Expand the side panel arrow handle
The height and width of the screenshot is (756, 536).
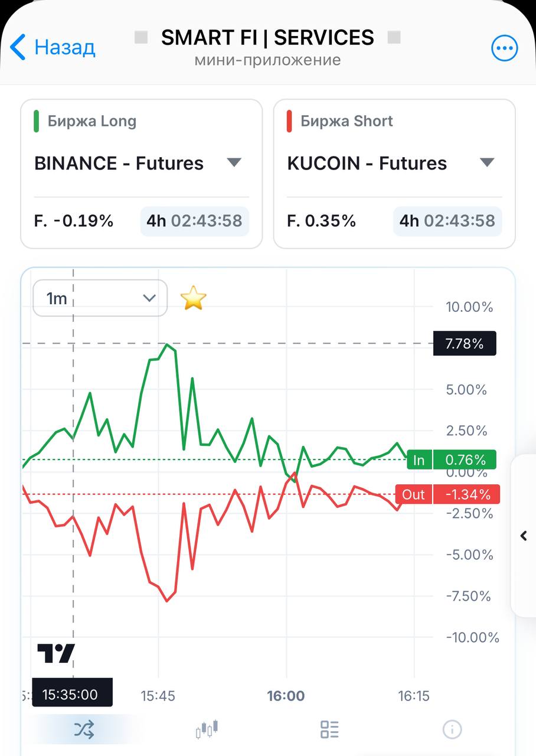click(x=524, y=536)
